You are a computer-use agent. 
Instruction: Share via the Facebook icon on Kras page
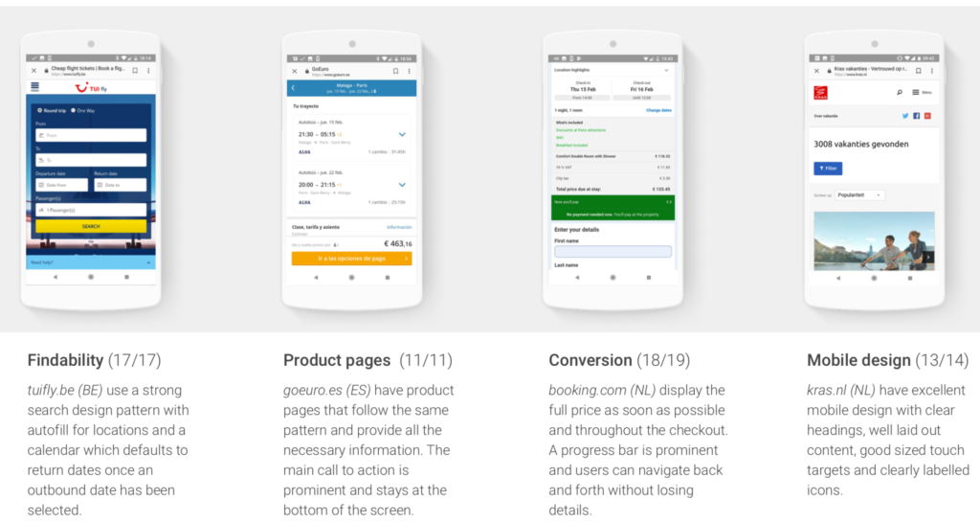(916, 116)
